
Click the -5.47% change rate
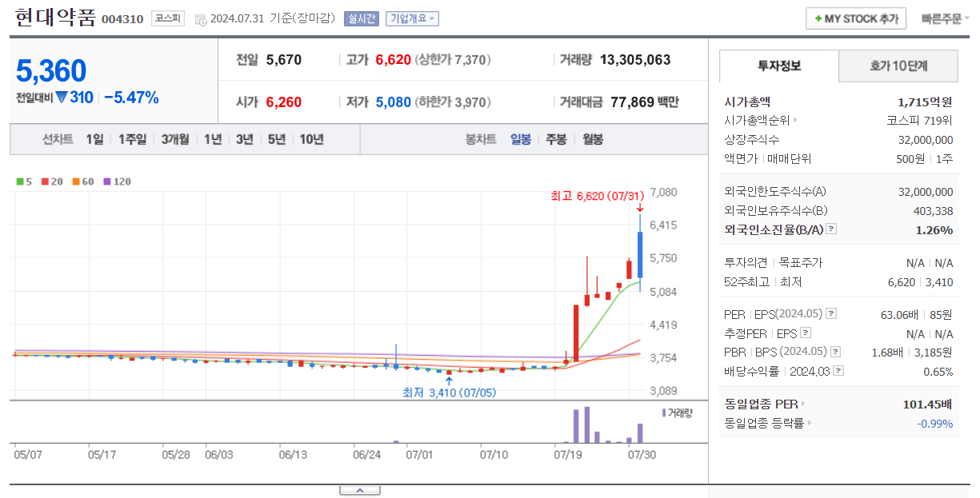click(x=131, y=98)
